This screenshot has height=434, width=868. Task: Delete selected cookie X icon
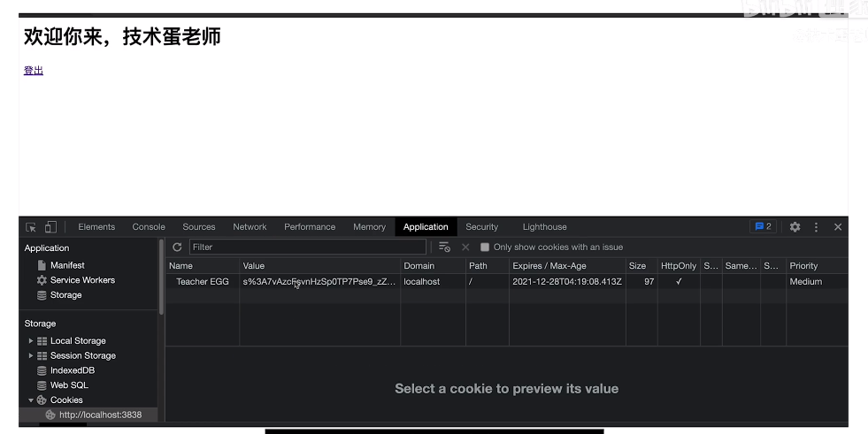click(x=465, y=247)
